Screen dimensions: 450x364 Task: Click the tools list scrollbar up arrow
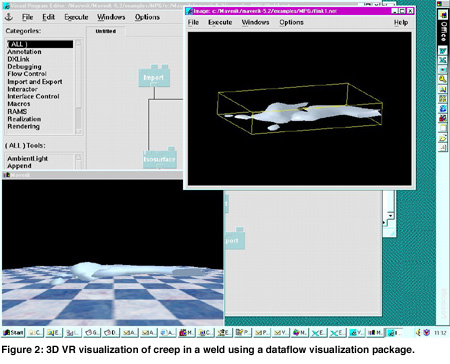(x=79, y=157)
